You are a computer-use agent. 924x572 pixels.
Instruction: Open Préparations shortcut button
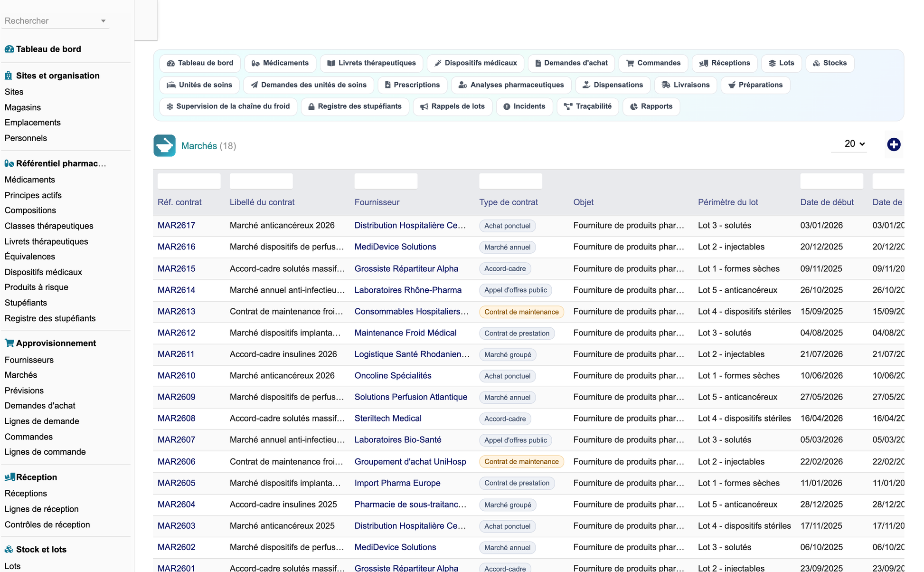(x=755, y=85)
